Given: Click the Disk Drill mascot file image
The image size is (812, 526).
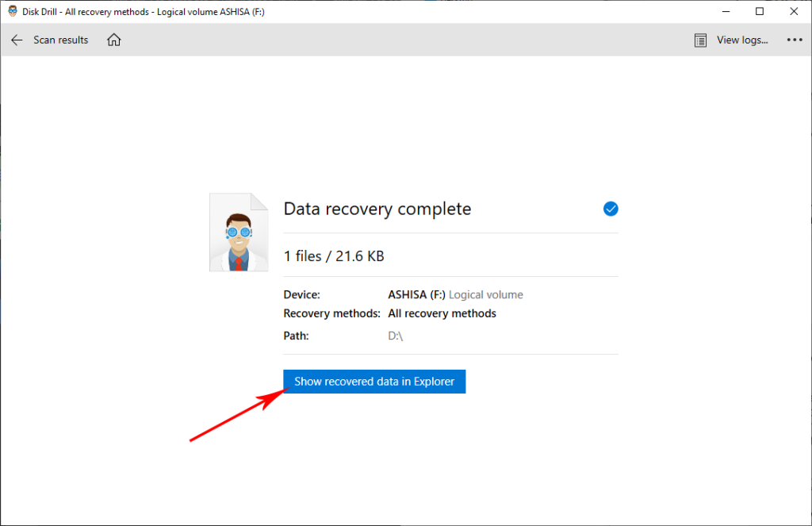Looking at the screenshot, I should (x=239, y=232).
